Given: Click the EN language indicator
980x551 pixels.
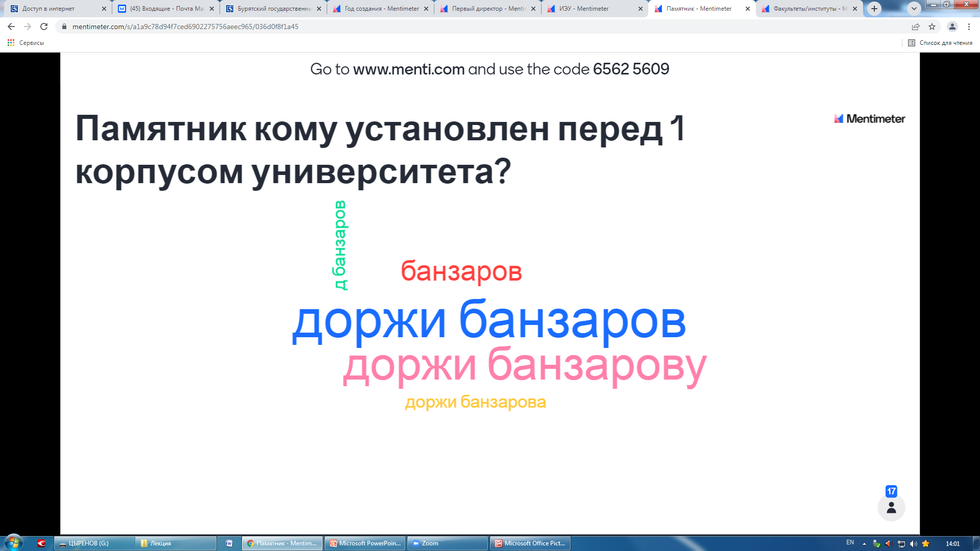Looking at the screenshot, I should click(x=850, y=543).
